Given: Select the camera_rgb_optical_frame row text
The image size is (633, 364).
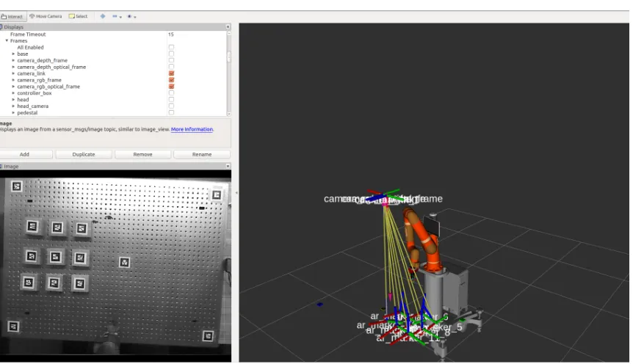Looking at the screenshot, I should tap(48, 87).
